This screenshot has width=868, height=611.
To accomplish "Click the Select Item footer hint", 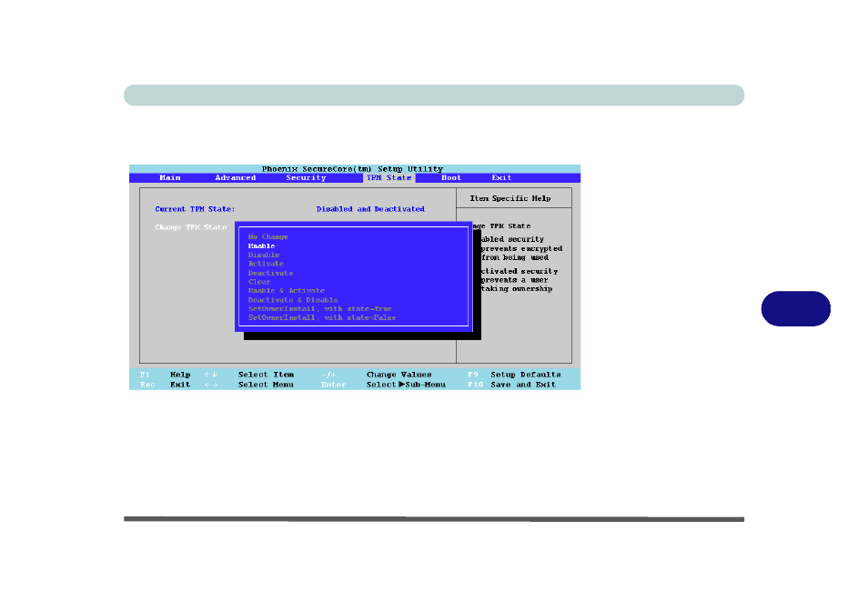I will point(266,375).
